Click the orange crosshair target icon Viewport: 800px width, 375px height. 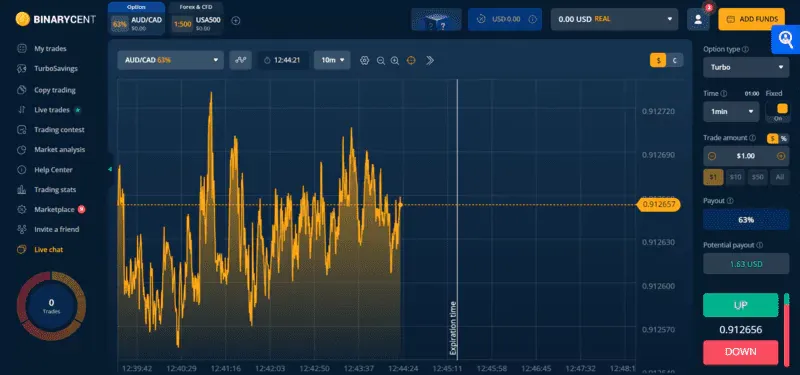[411, 60]
